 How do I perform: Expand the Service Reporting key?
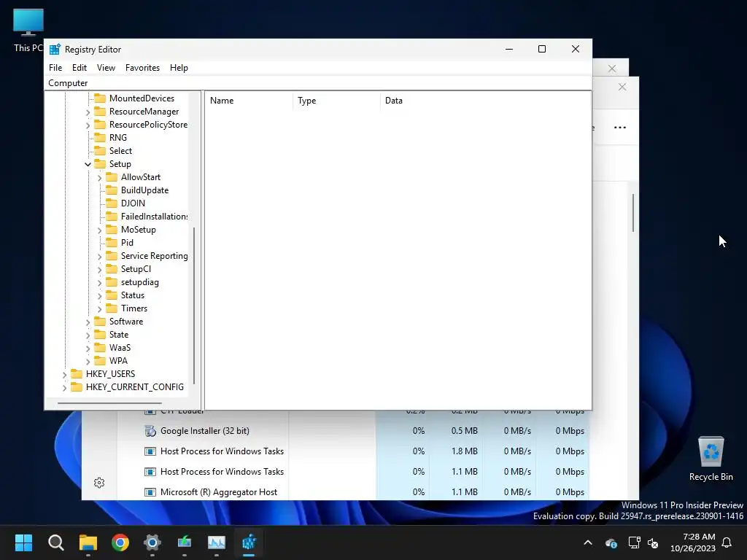(99, 256)
